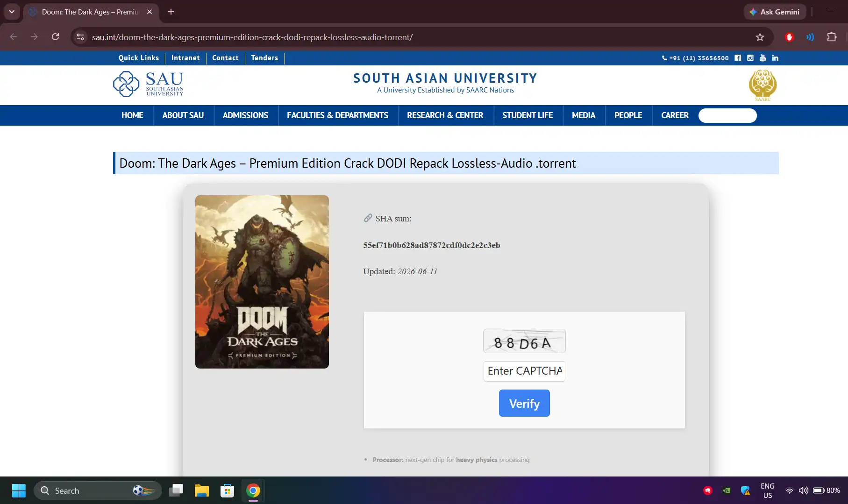Switch to Chrome in the taskbar

click(x=253, y=490)
